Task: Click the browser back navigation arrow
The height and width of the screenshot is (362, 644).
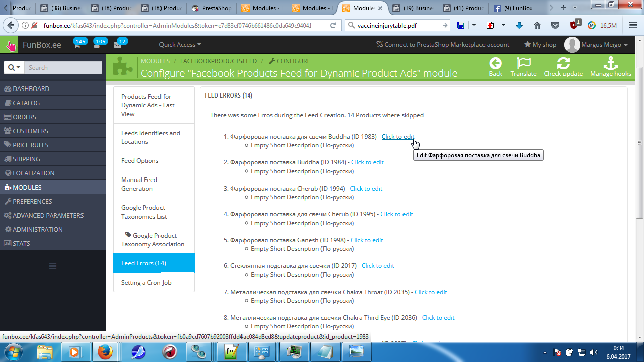Action: tap(11, 25)
